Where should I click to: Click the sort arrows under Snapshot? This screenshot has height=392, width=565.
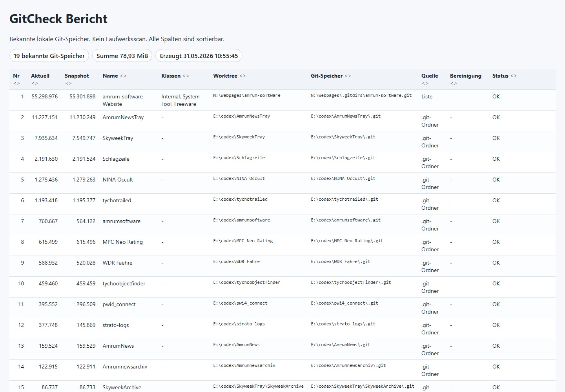coord(68,83)
